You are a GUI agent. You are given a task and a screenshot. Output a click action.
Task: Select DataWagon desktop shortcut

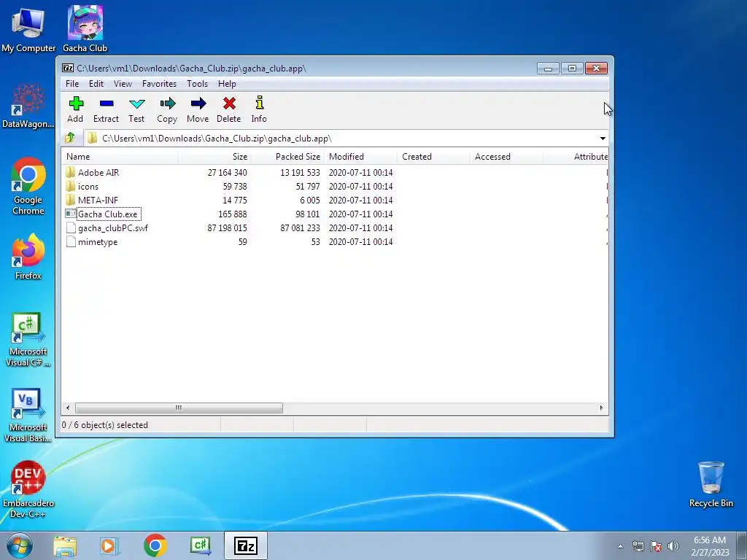[x=28, y=106]
